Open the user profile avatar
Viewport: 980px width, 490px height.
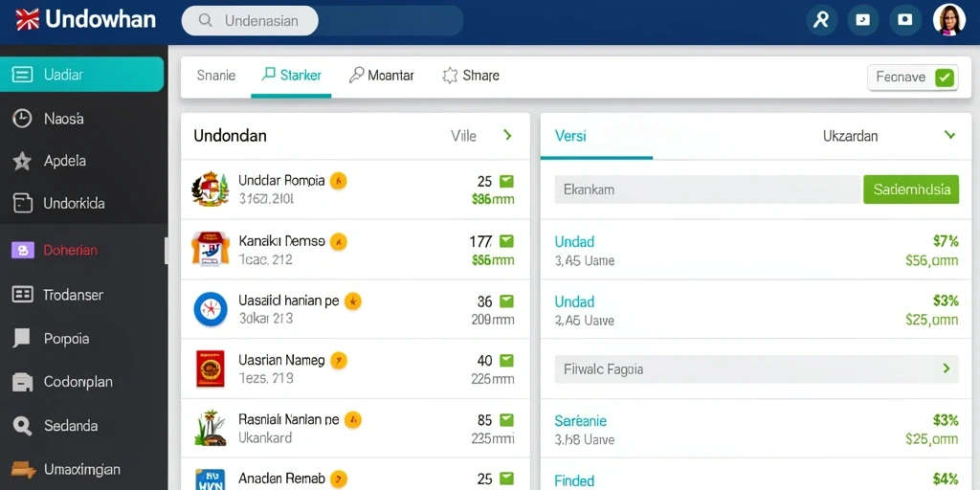(x=948, y=19)
